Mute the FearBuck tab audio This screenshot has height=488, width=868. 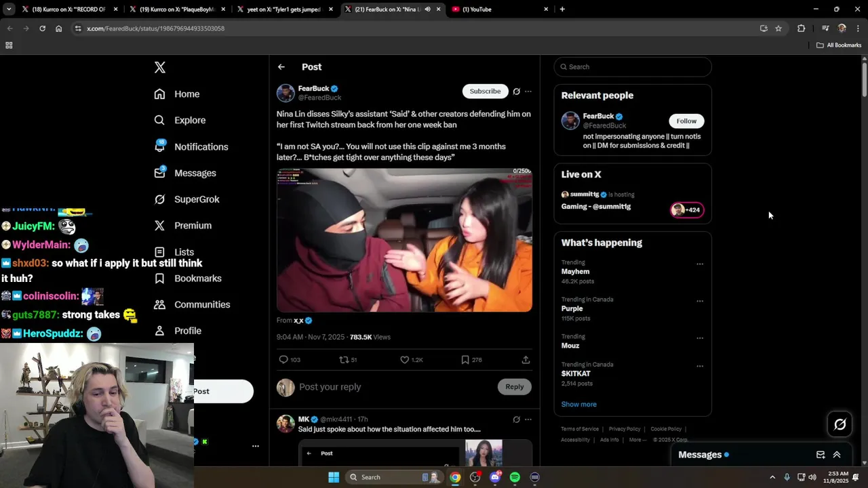point(427,9)
